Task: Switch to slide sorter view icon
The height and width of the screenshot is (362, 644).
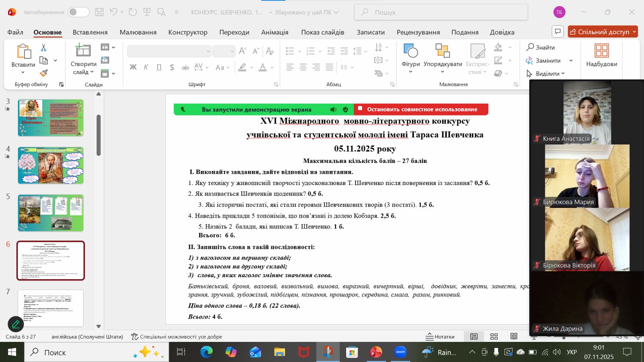Action: coord(494,337)
